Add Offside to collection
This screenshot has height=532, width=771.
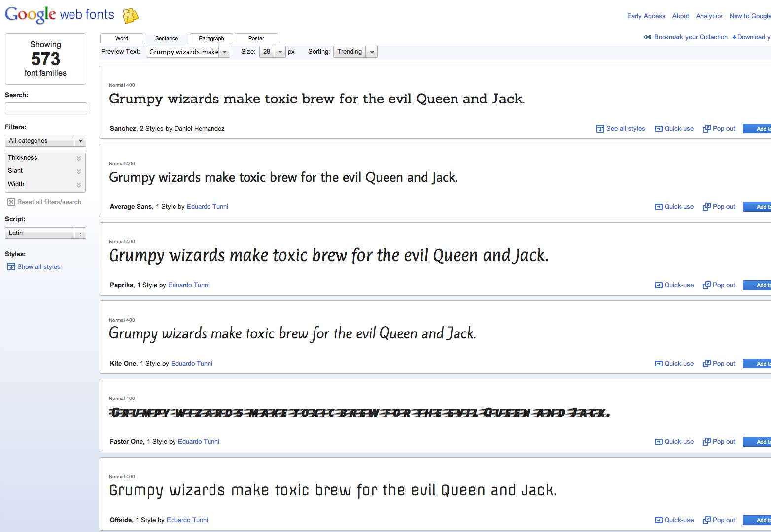[757, 520]
